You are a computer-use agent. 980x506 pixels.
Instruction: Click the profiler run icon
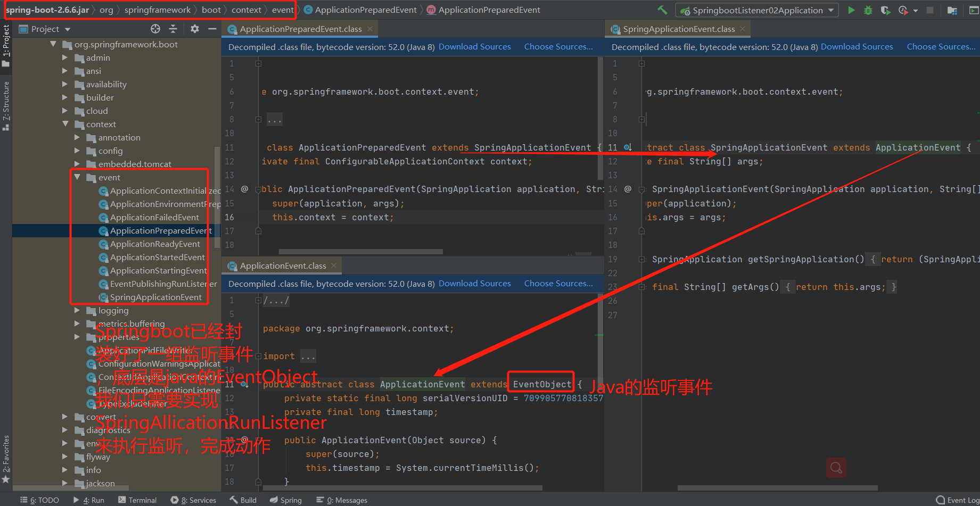(x=903, y=10)
